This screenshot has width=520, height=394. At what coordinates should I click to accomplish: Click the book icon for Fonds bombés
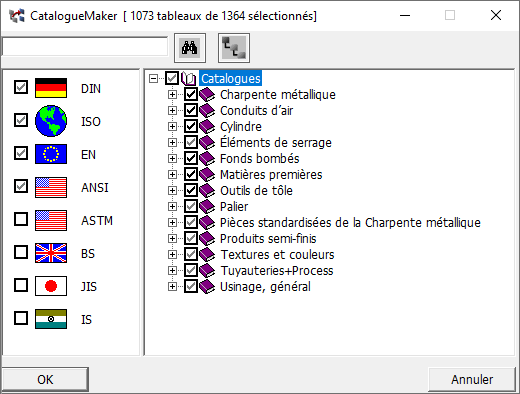207,159
